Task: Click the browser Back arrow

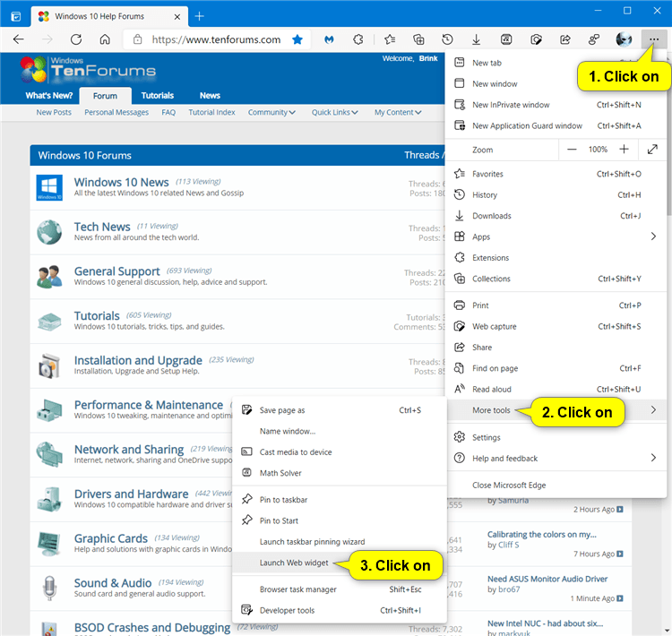Action: (x=19, y=39)
